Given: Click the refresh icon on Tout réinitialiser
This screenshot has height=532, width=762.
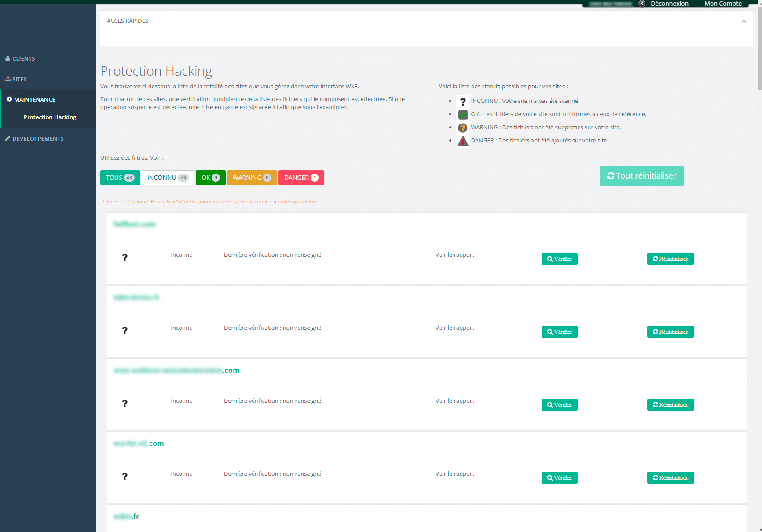Looking at the screenshot, I should coord(611,176).
